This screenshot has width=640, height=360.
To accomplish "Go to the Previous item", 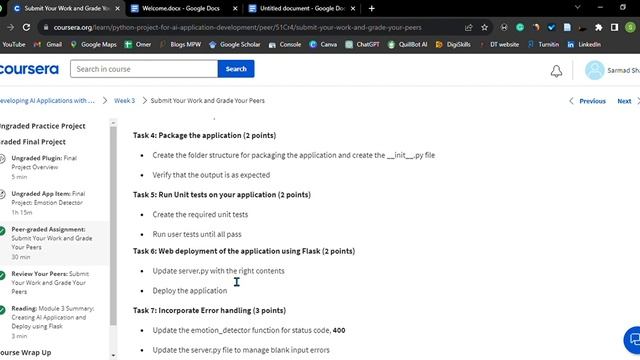I will click(x=587, y=101).
